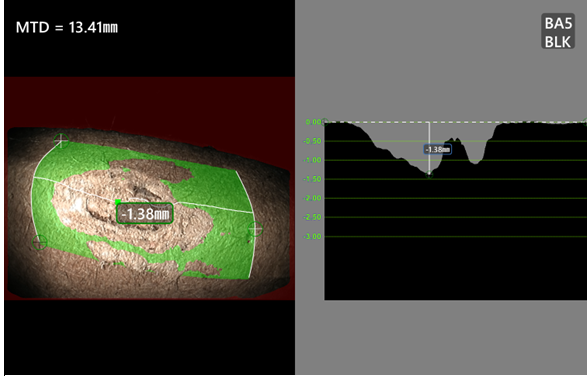Select deepest point marker on profile curve
Image resolution: width=588 pixels, height=376 pixels.
tap(429, 175)
